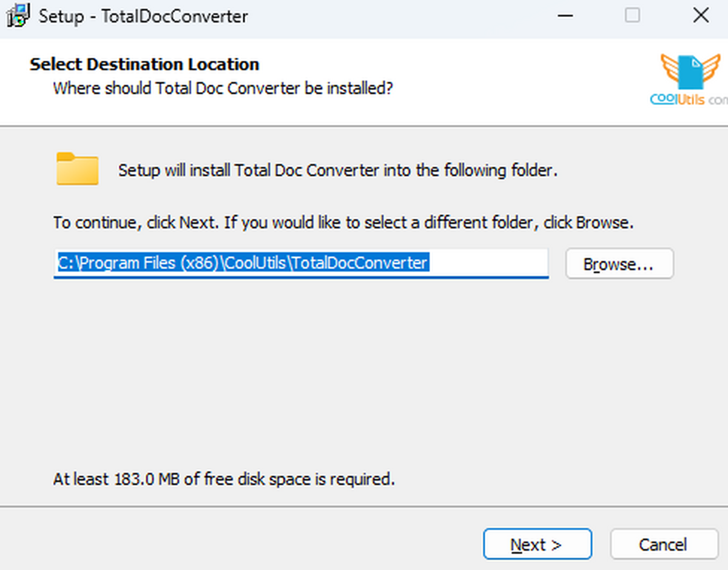728x570 pixels.
Task: Click the 'Setup will install Total Doc Converter' text
Action: [337, 171]
